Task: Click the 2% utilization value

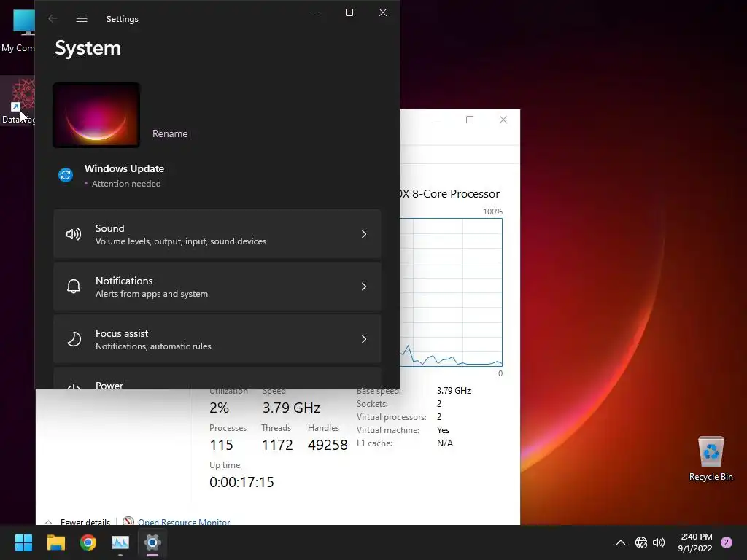Action: tap(219, 408)
